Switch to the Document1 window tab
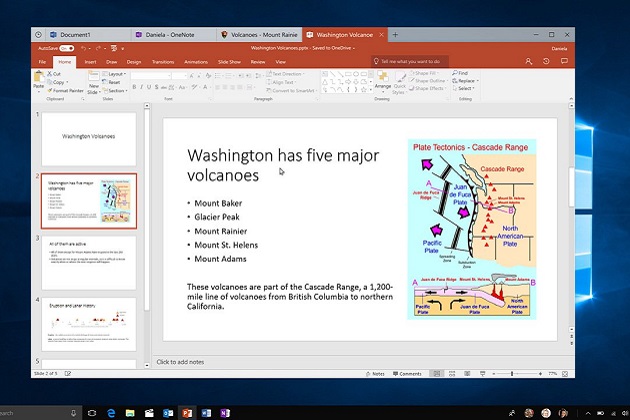 [x=75, y=35]
